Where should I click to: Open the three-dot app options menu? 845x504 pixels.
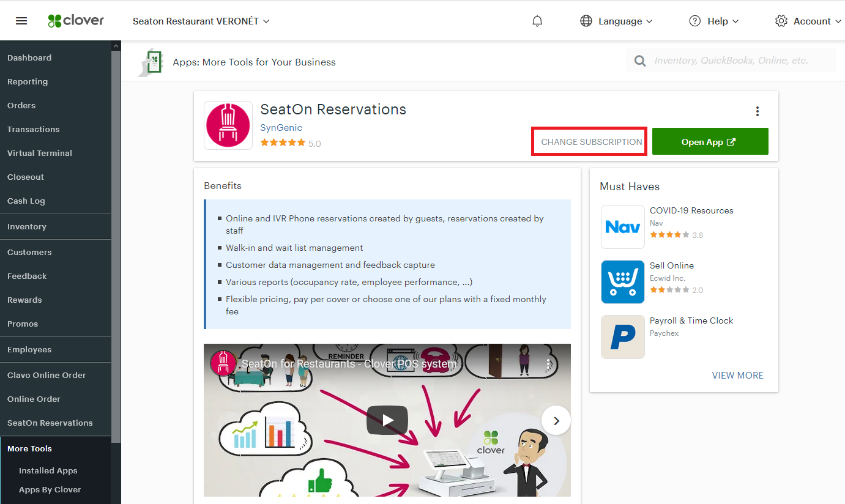point(758,111)
